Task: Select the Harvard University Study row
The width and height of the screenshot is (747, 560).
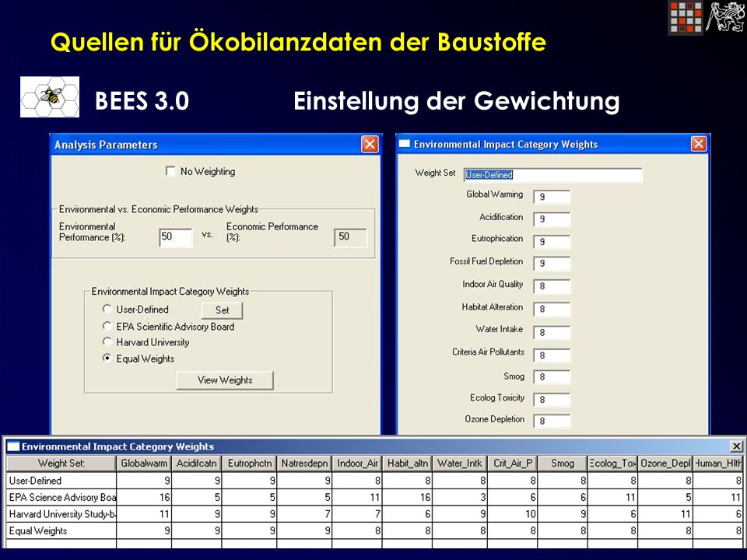Action: pos(374,514)
